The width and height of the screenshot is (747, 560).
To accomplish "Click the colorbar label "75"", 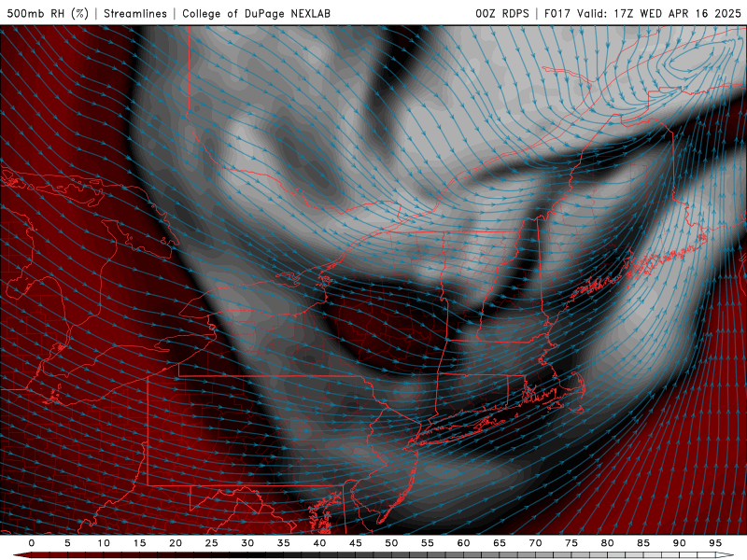I will tap(571, 543).
